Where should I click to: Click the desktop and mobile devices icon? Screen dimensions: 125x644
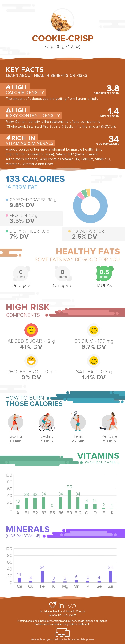(x=62, y=633)
